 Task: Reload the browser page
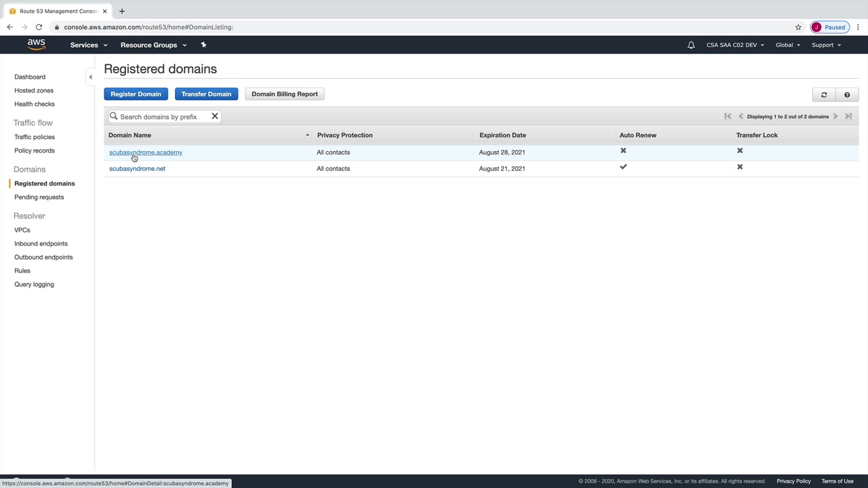pyautogui.click(x=39, y=27)
